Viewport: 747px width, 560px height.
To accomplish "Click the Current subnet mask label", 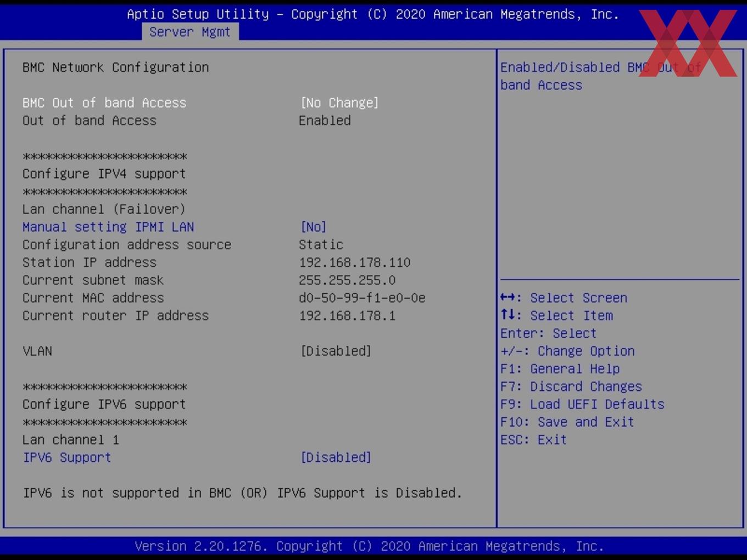I will [x=93, y=280].
